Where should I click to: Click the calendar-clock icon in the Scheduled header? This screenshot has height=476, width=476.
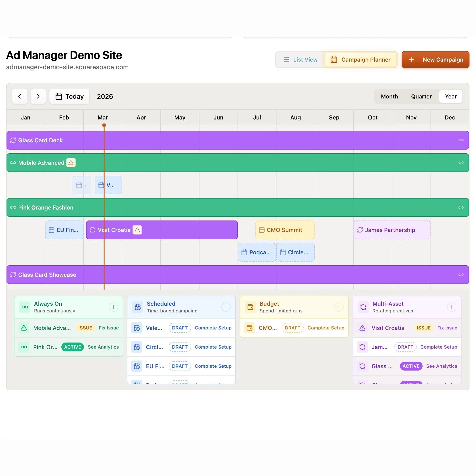pos(137,307)
